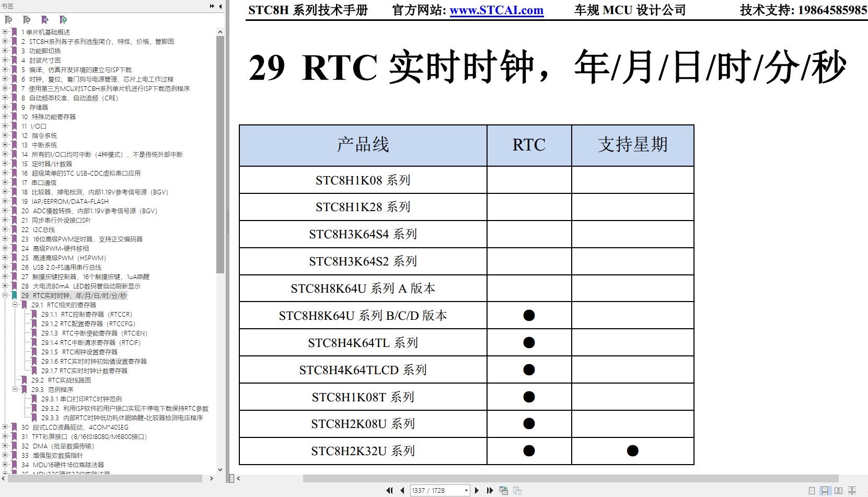
Task: Click the bookmark icon of 29.3
Action: pos(24,390)
